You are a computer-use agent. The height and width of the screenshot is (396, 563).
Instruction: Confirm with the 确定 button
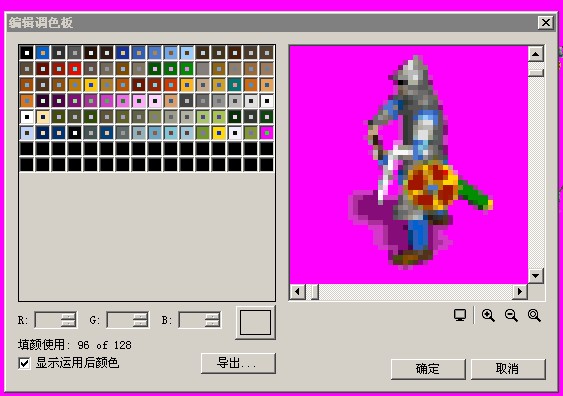tap(428, 369)
